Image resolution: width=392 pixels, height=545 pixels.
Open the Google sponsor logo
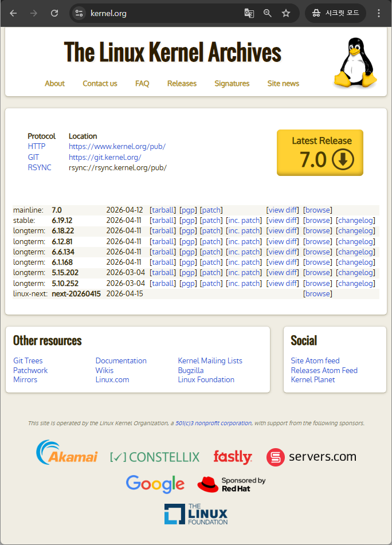[x=155, y=484]
